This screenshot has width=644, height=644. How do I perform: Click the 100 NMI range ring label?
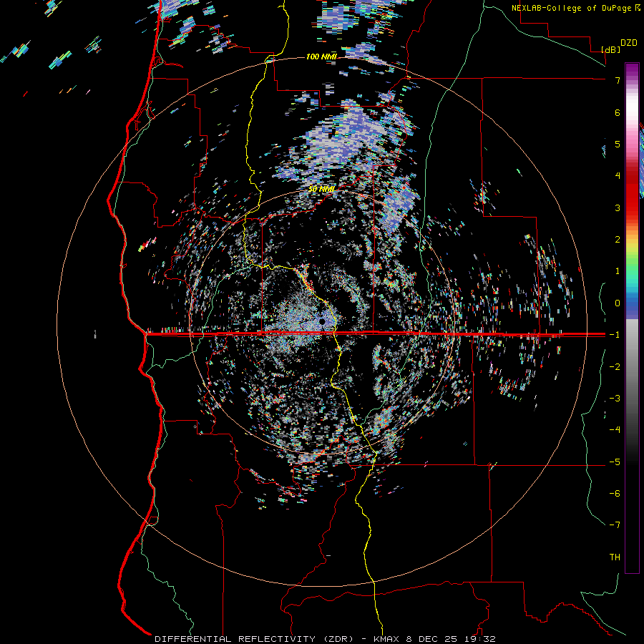(x=321, y=57)
